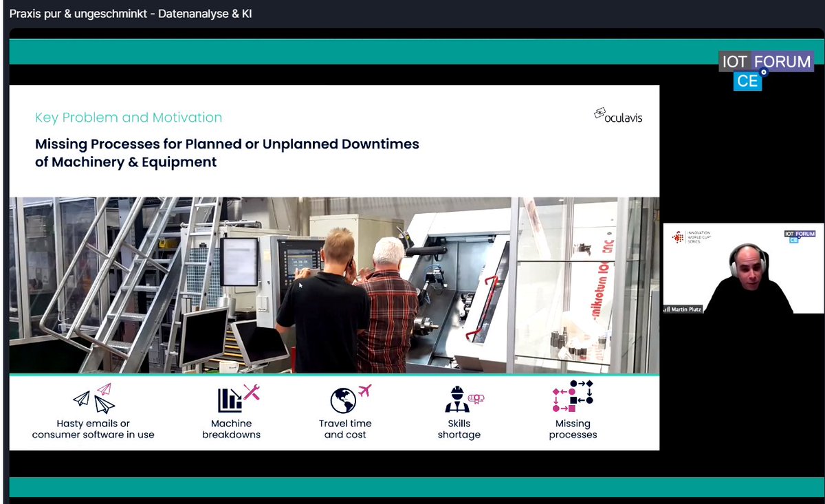Click the 'Machine breakdowns' caption
The width and height of the screenshot is (825, 504).
coord(232,429)
